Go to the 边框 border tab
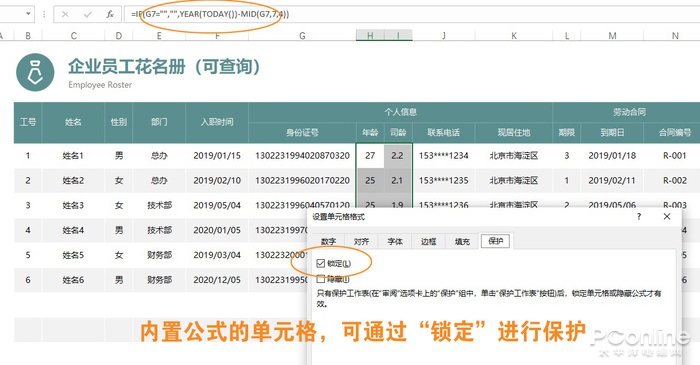This screenshot has height=365, width=700. tap(428, 241)
